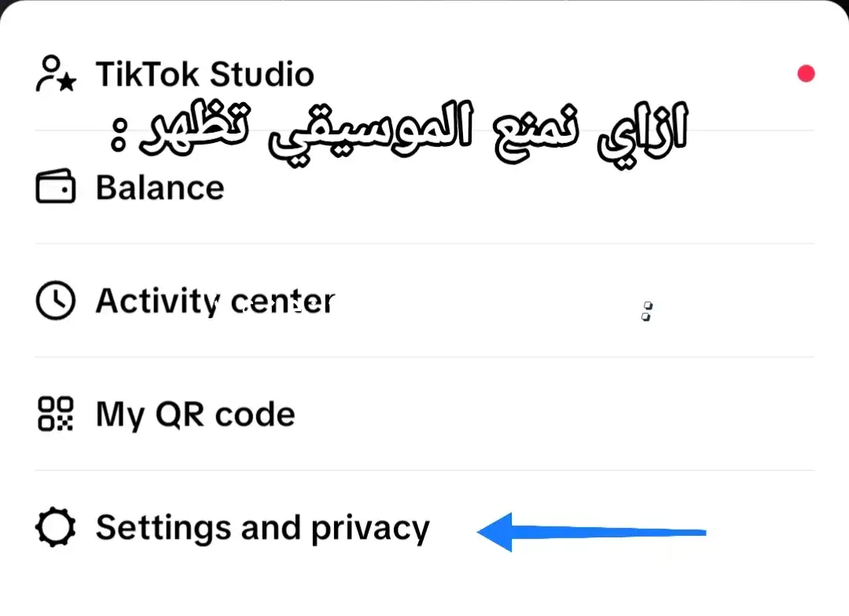The width and height of the screenshot is (849, 616).
Task: Select My QR code menu entry
Action: 424,413
